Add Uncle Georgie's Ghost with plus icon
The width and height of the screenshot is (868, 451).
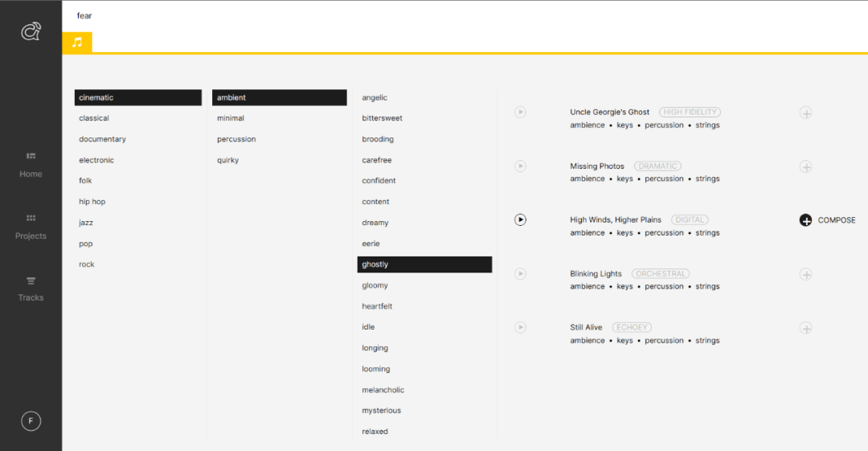click(x=805, y=113)
